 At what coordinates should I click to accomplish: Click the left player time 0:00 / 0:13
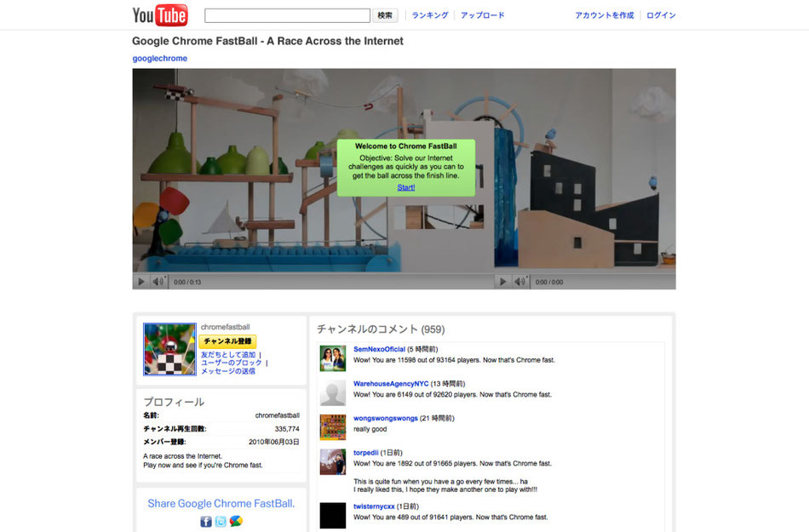[187, 283]
